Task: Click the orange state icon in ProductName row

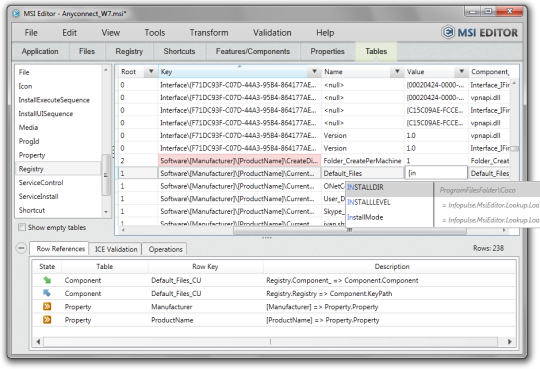Action: point(47,320)
